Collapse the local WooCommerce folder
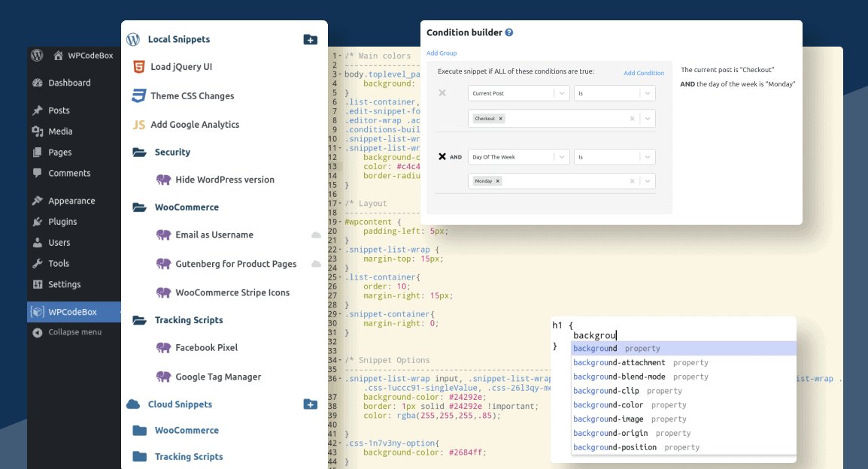The width and height of the screenshot is (868, 469). click(139, 207)
